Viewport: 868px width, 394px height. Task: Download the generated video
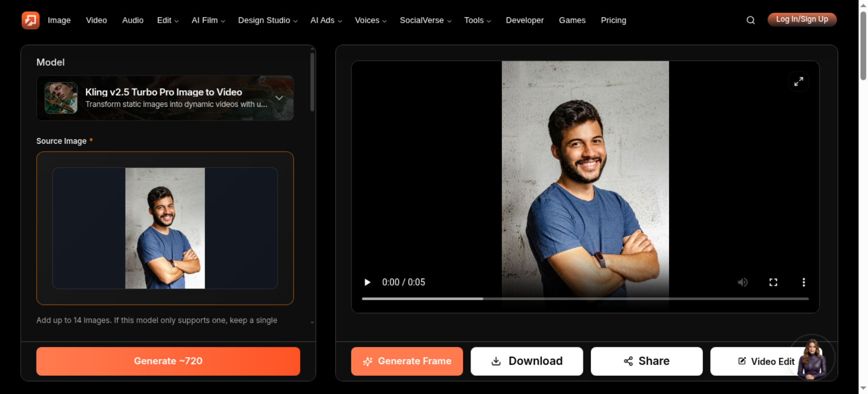(x=527, y=361)
